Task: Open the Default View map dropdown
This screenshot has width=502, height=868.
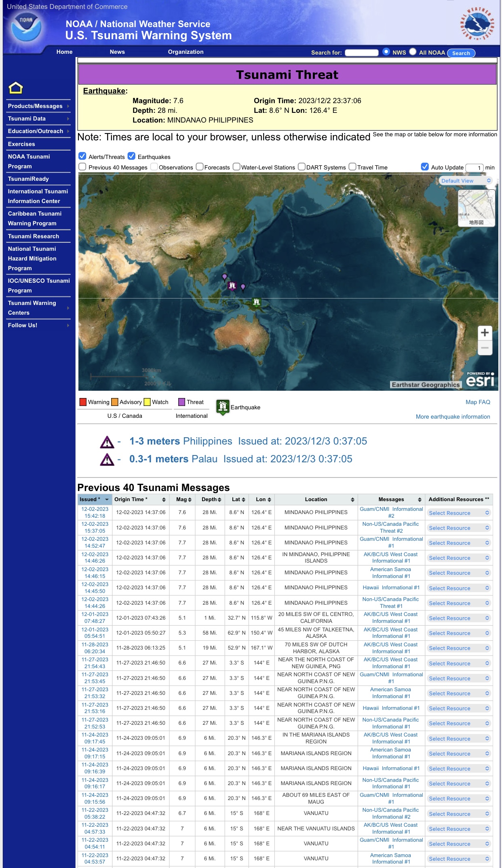Action: 466,181
